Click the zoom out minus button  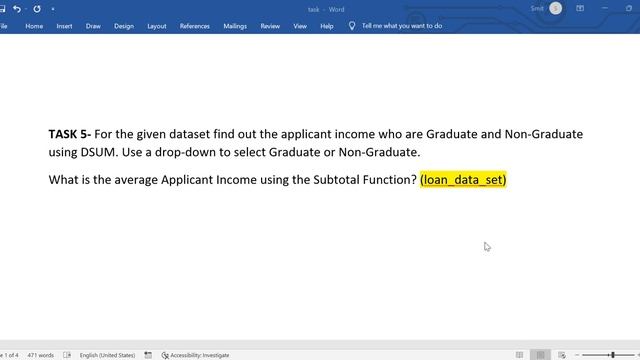577,355
